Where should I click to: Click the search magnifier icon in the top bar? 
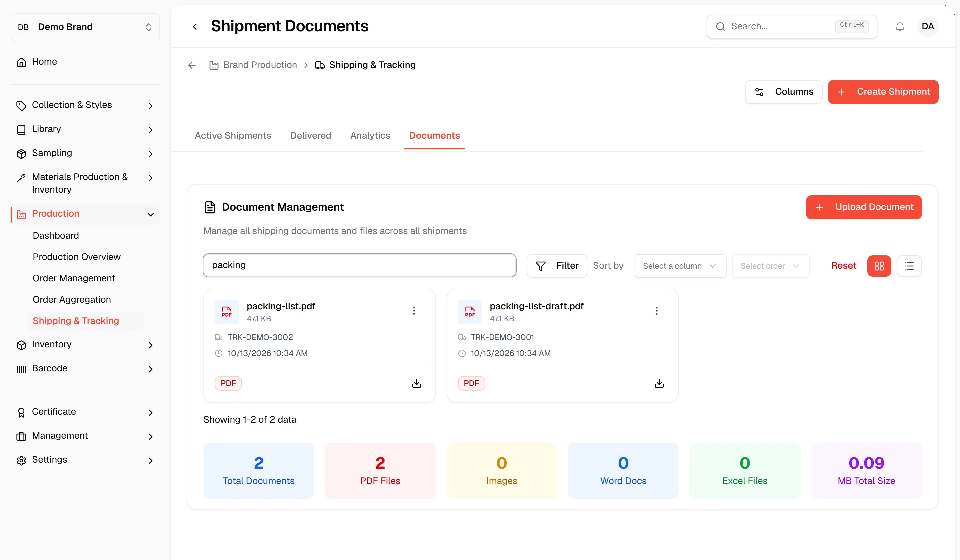(720, 27)
